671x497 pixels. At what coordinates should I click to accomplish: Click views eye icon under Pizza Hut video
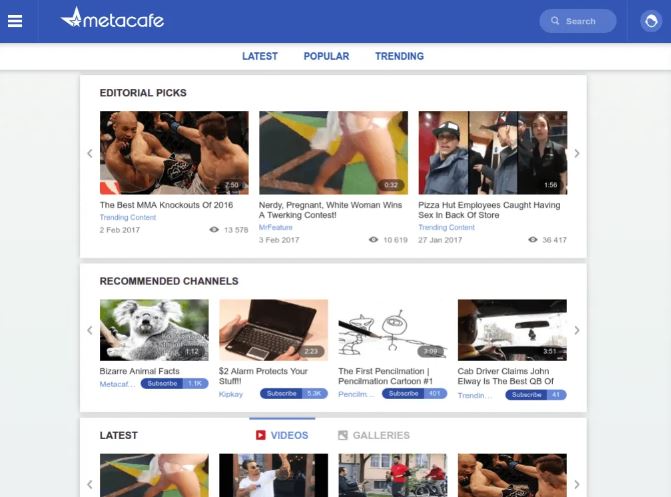click(x=533, y=240)
